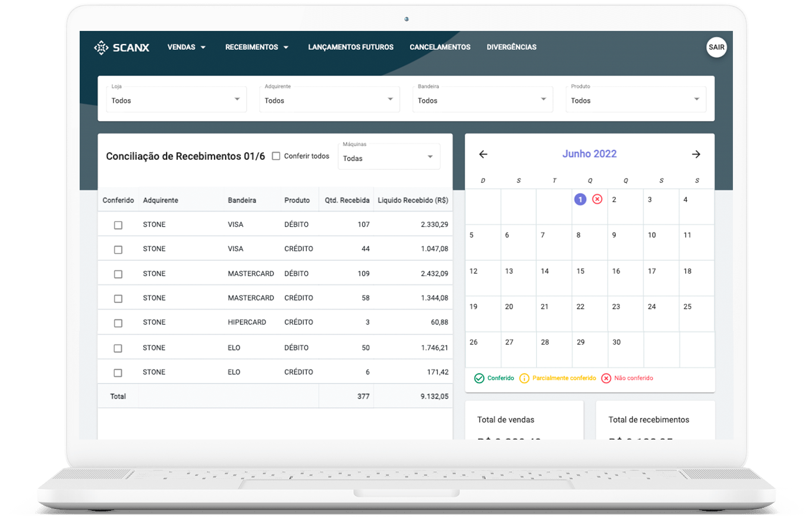The height and width of the screenshot is (531, 812).
Task: Open LANÇAMENTOS FUTUROS page
Action: pyautogui.click(x=351, y=48)
